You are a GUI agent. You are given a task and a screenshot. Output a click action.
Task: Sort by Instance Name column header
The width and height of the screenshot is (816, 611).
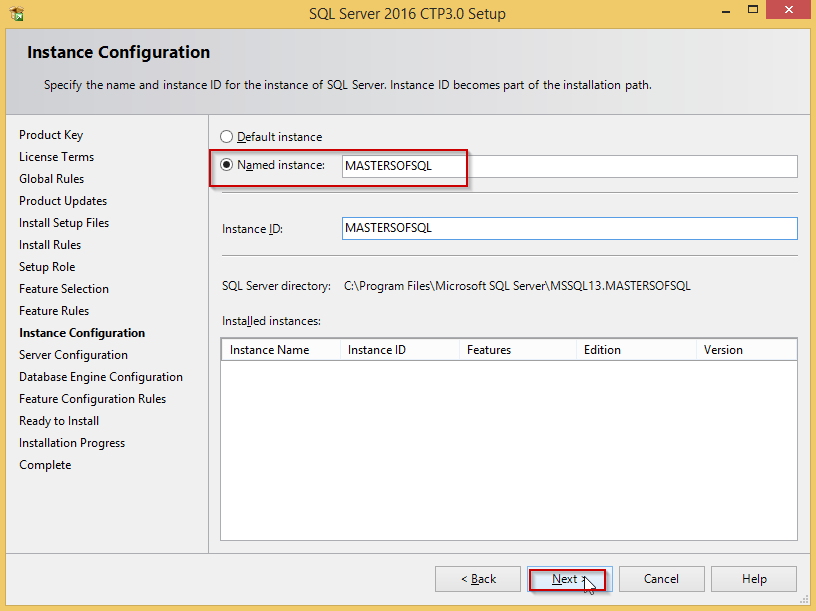pos(281,350)
